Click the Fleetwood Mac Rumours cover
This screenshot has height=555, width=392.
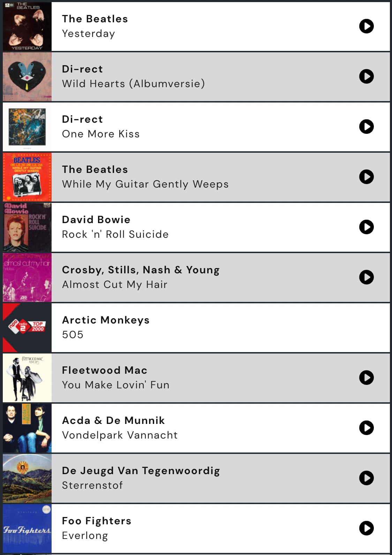(27, 378)
